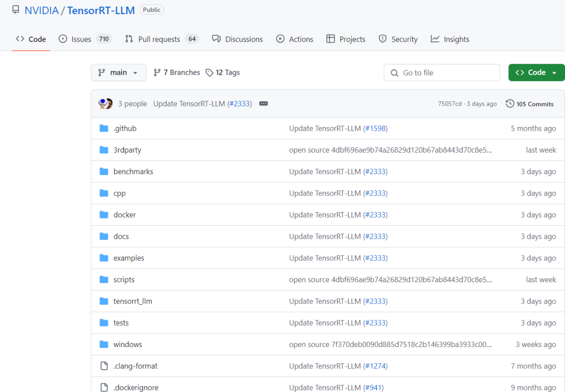Click the folder icon for windows
565x392 pixels.
tap(104, 344)
